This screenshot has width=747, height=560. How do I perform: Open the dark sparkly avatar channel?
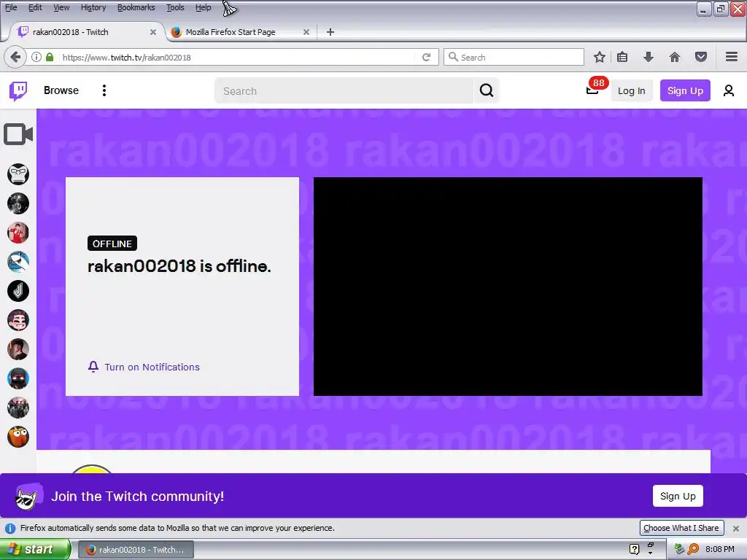tap(18, 203)
